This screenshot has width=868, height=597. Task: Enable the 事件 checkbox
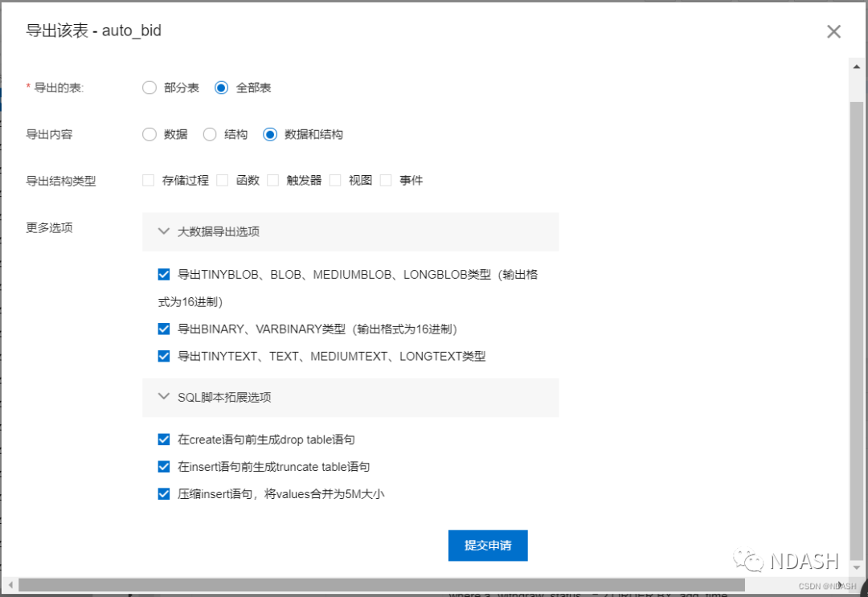pyautogui.click(x=386, y=180)
